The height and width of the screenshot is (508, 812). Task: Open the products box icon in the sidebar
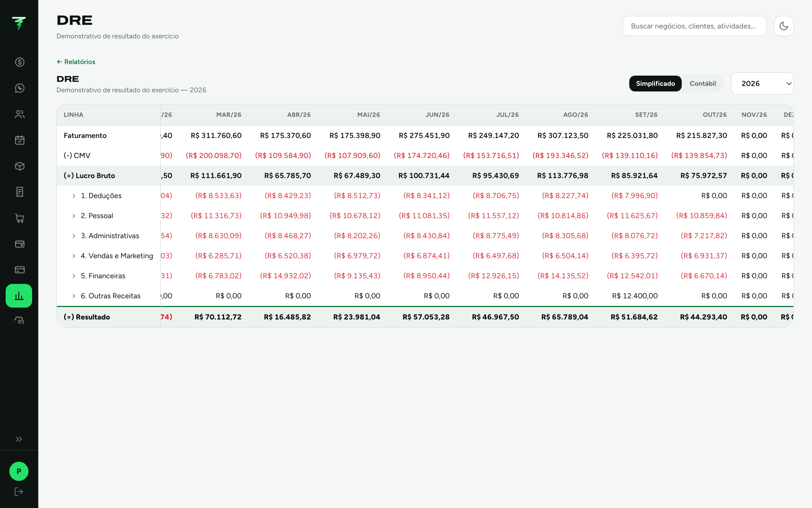tap(19, 166)
